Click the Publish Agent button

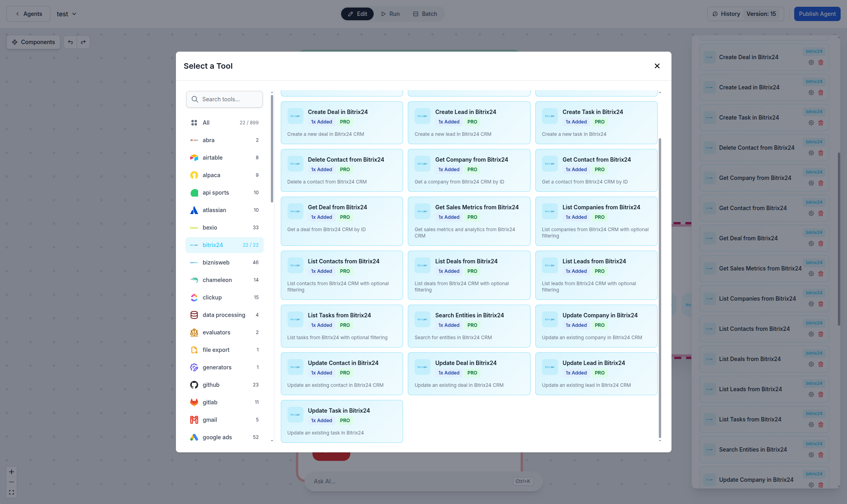[x=817, y=14]
